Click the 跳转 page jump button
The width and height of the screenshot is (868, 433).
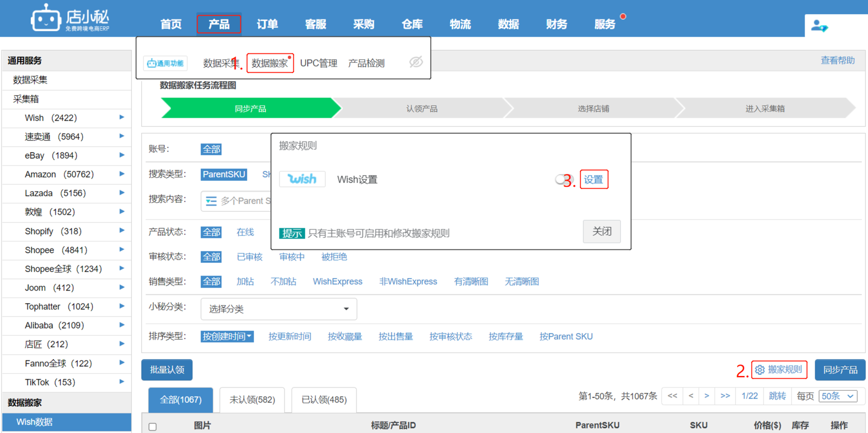click(777, 396)
